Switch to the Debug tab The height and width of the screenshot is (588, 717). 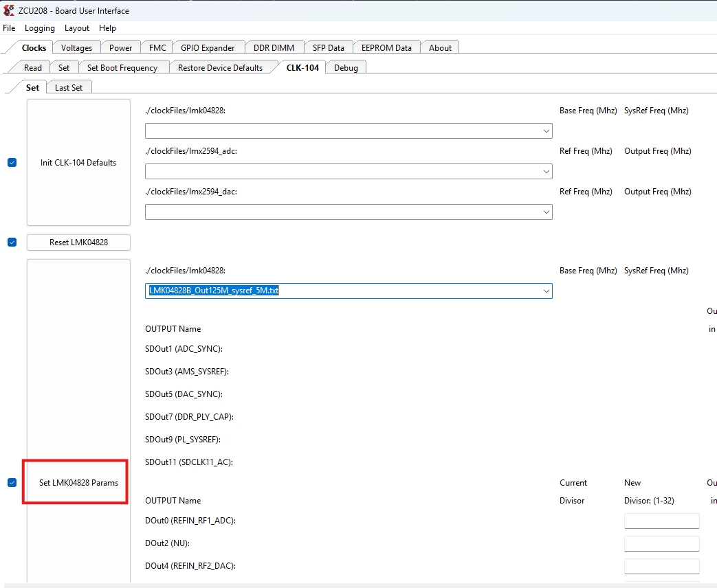point(346,67)
